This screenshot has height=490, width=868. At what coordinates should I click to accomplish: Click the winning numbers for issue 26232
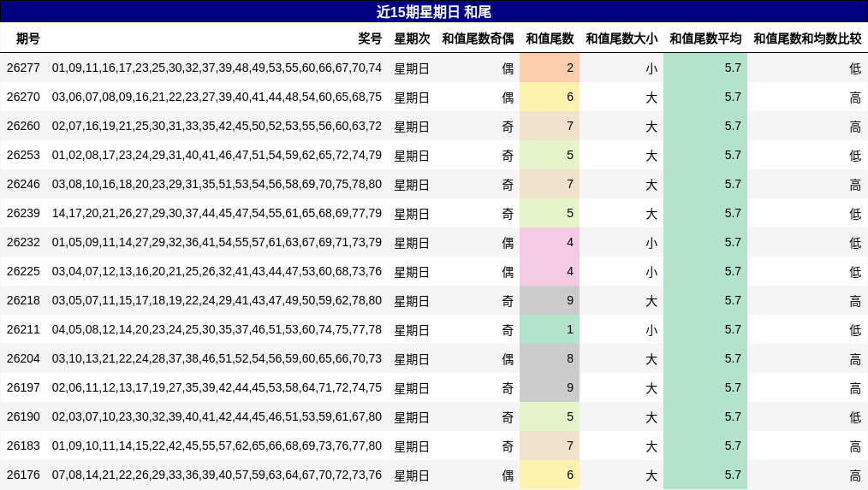click(x=217, y=243)
